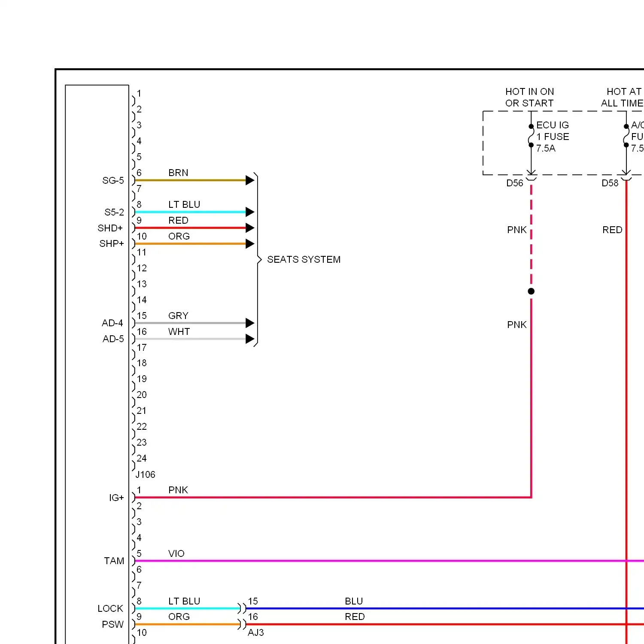Select the IG+ terminal label

[116, 498]
